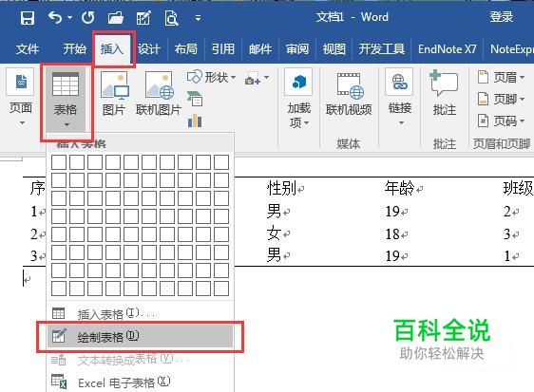534x392 pixels.
Task: Click the 年龄 header cell
Action: (x=399, y=188)
